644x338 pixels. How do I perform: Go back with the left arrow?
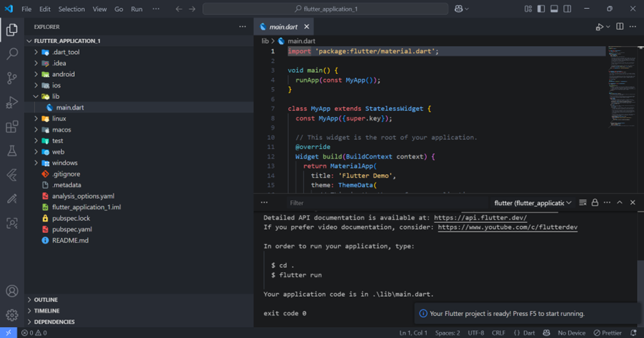pyautogui.click(x=179, y=9)
